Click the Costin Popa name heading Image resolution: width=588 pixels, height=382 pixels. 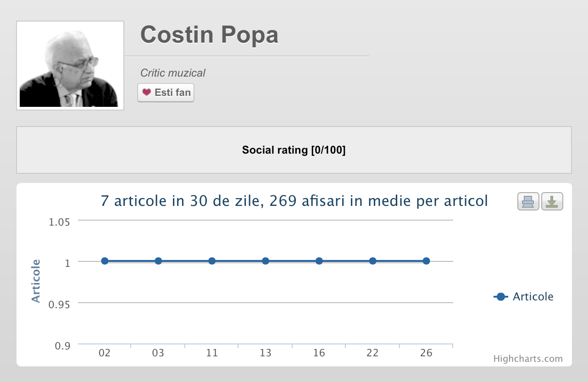point(209,35)
